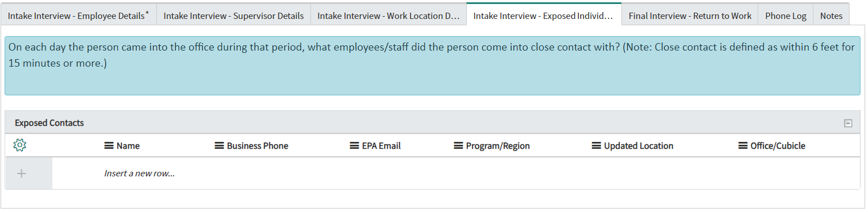Select the Intake Interview - Exposed Individuals tab
This screenshot has height=212, width=868.
544,16
